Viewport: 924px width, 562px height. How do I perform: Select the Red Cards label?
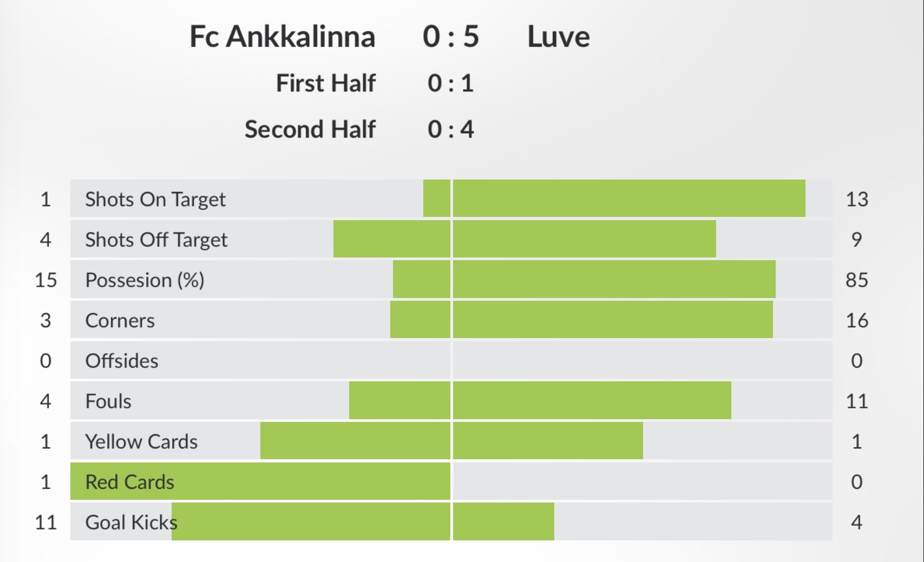(x=130, y=482)
